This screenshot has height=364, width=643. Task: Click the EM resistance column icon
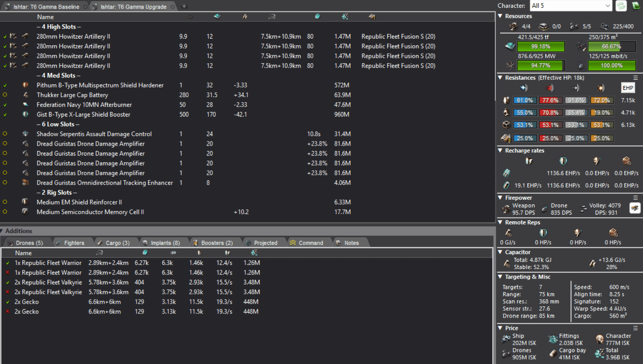pos(524,88)
